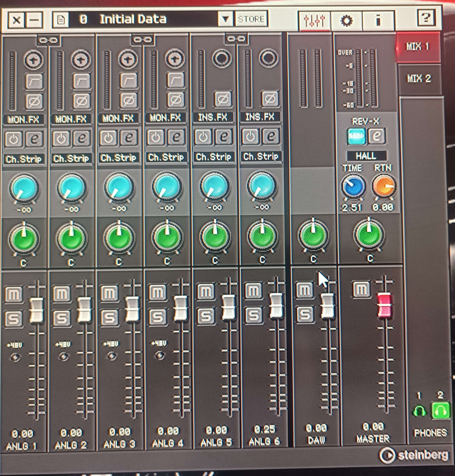Switch to the MIX 2 tab

pos(419,79)
